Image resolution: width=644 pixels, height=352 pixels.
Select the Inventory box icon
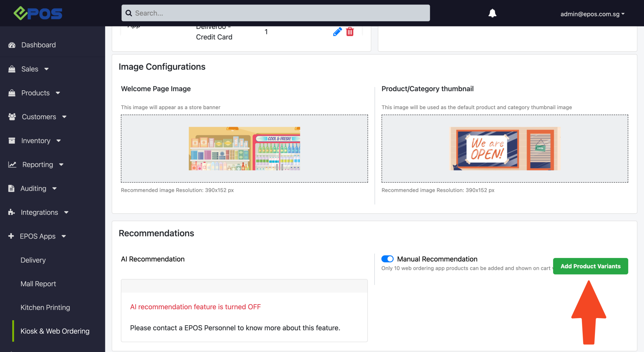point(12,141)
